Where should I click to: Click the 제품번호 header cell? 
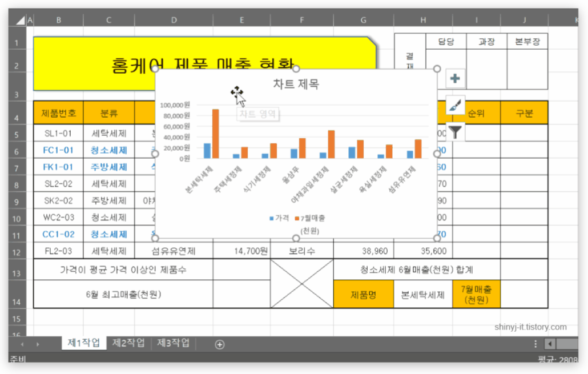(x=58, y=113)
